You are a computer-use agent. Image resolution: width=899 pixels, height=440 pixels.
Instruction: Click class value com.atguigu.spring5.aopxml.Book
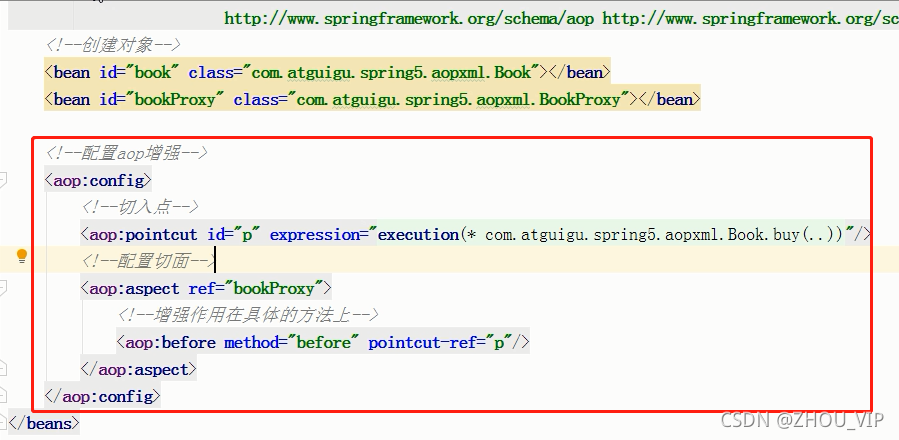pyautogui.click(x=392, y=72)
